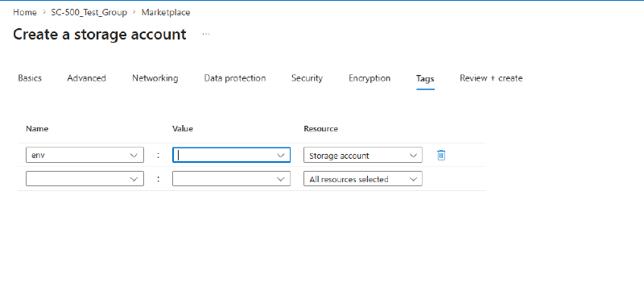
Task: Select the Encryption tab
Action: [369, 78]
